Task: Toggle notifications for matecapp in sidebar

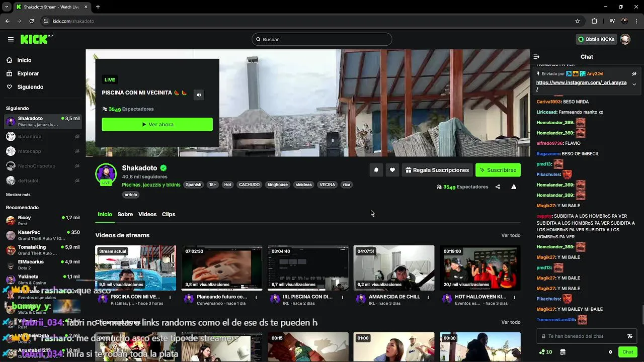Action: (77, 151)
